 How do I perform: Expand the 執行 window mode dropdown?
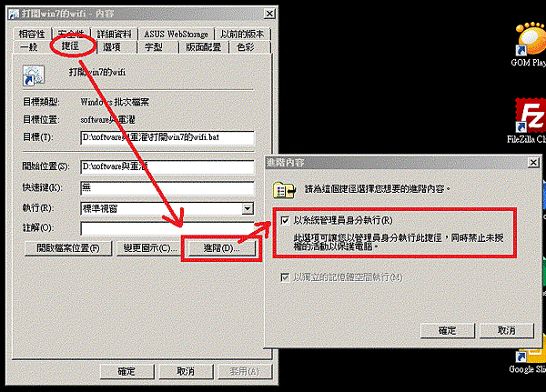pyautogui.click(x=248, y=209)
